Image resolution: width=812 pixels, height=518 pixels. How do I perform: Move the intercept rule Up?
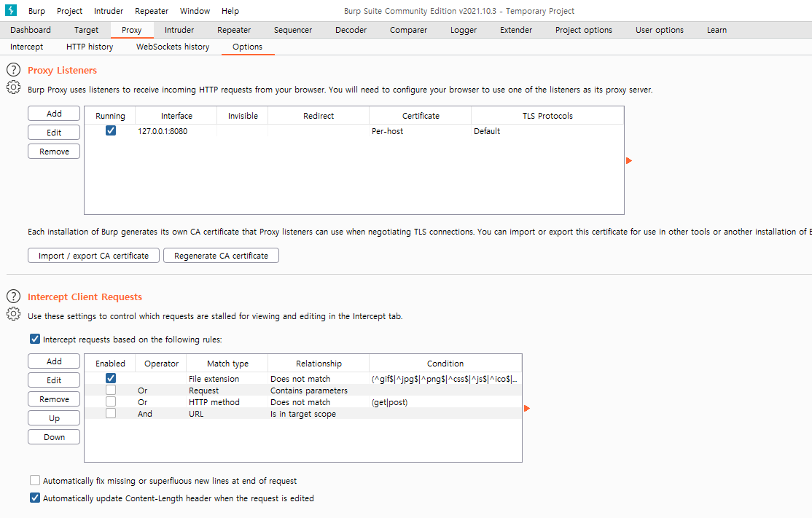click(54, 418)
